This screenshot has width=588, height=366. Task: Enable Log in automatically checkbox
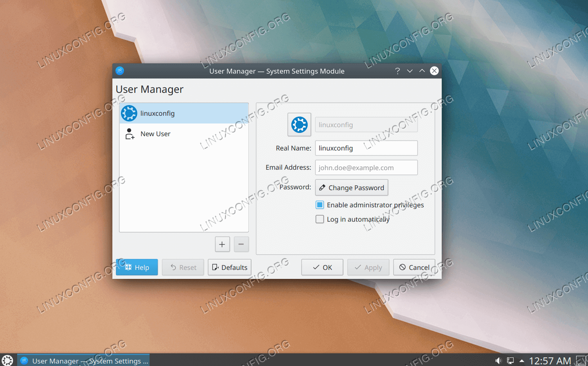320,219
